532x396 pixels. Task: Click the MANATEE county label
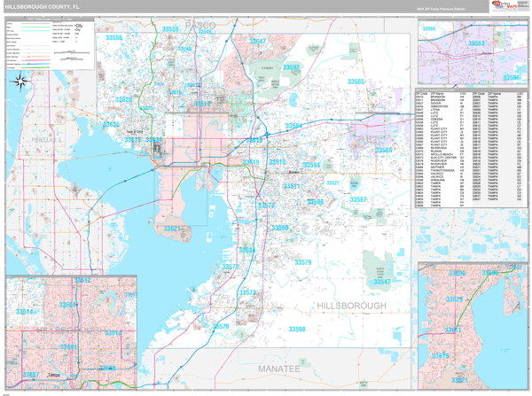click(279, 369)
